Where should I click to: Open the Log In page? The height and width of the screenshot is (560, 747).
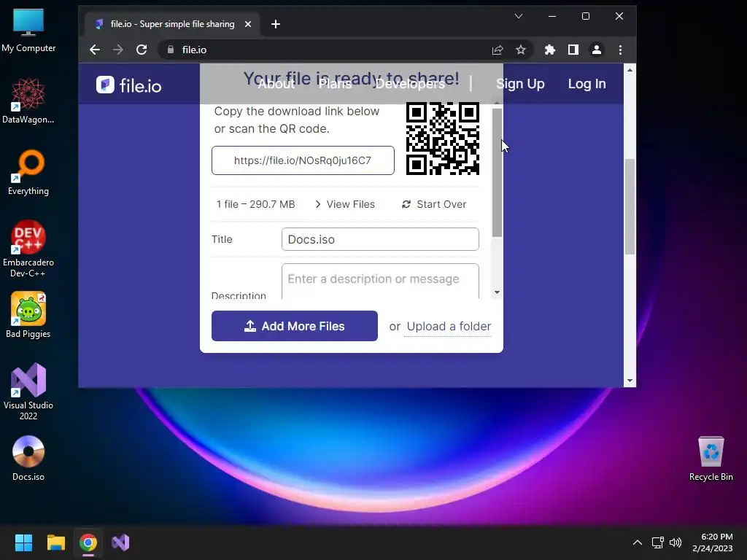tap(587, 84)
